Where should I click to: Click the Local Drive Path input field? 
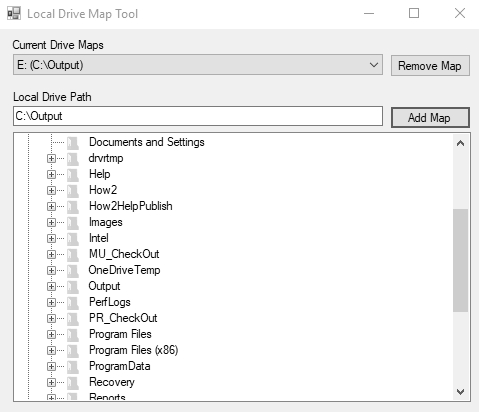198,116
